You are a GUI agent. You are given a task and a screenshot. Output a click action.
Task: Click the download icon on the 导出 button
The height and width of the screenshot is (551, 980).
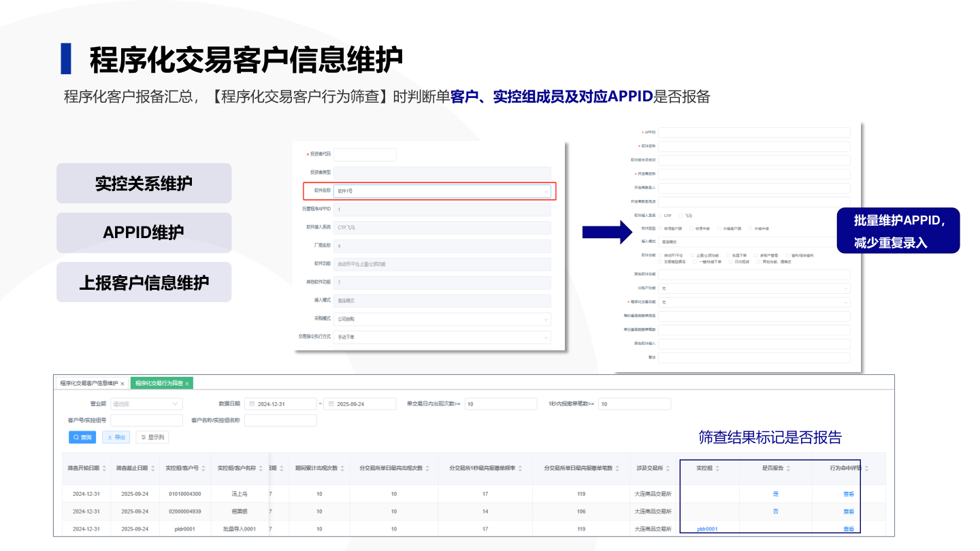(110, 437)
